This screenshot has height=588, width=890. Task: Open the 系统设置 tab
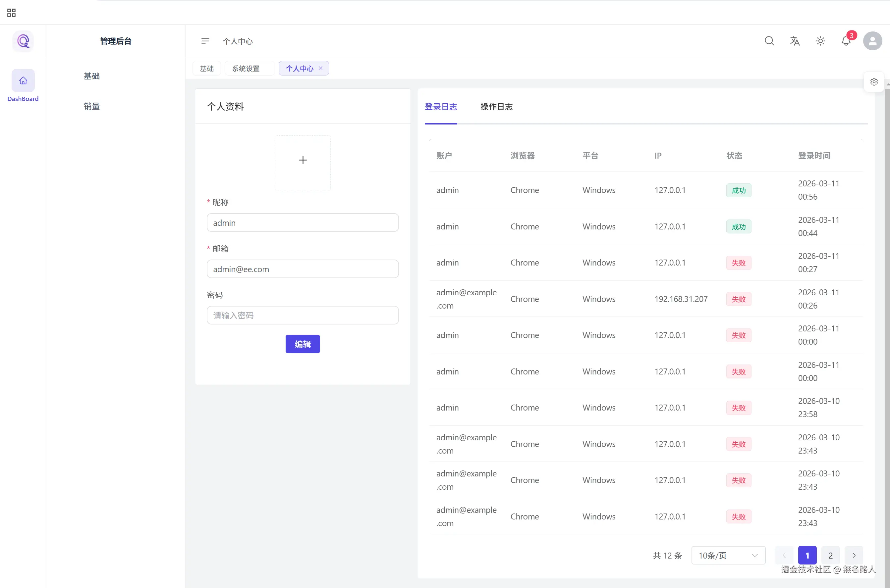(246, 69)
